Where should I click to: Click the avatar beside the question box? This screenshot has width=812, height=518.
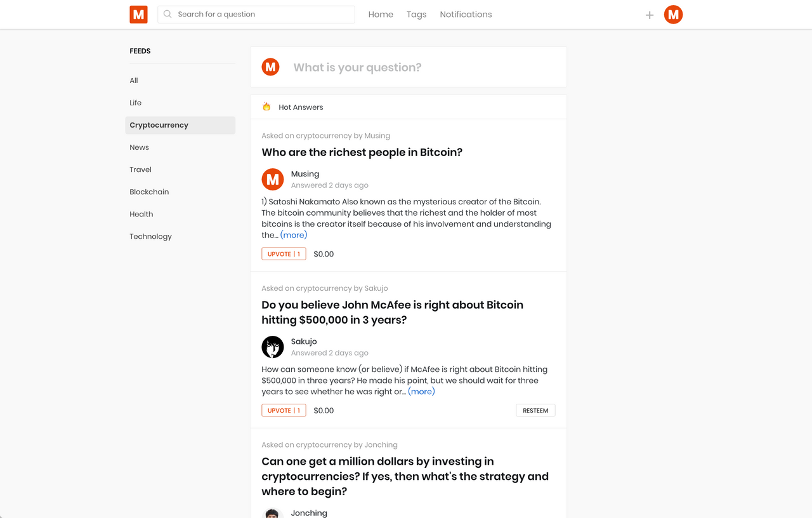pyautogui.click(x=271, y=67)
